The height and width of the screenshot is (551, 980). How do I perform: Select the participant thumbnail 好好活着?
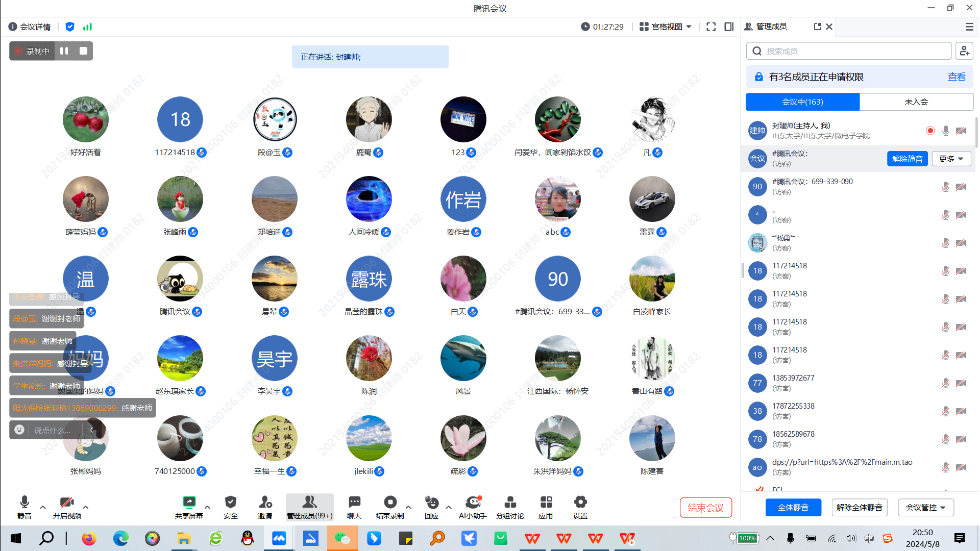pos(85,119)
